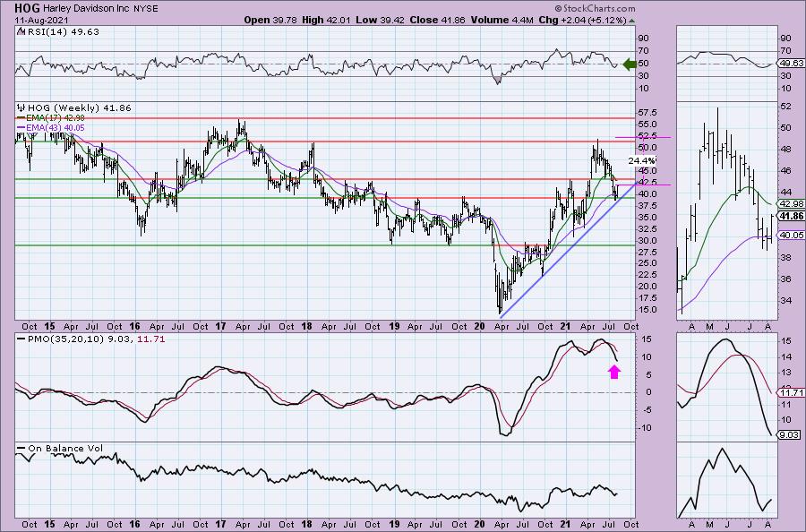Click the 48 price label on right panel

coord(786,150)
